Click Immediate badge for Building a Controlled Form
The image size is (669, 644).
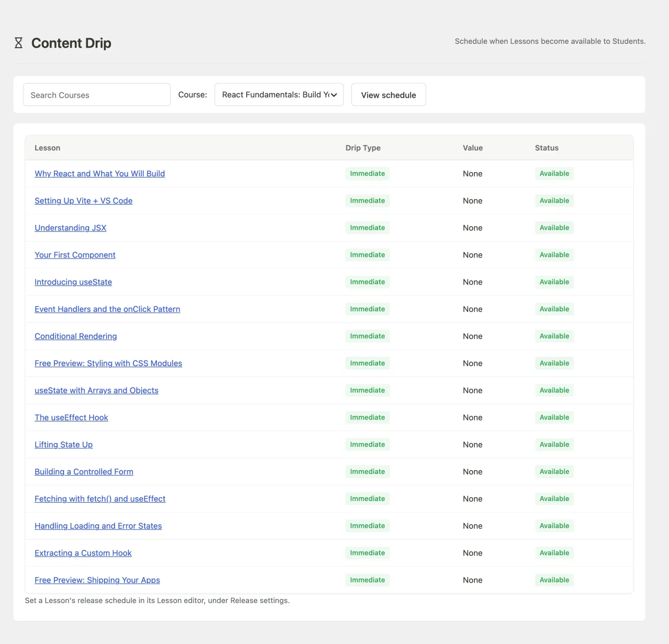pyautogui.click(x=368, y=472)
